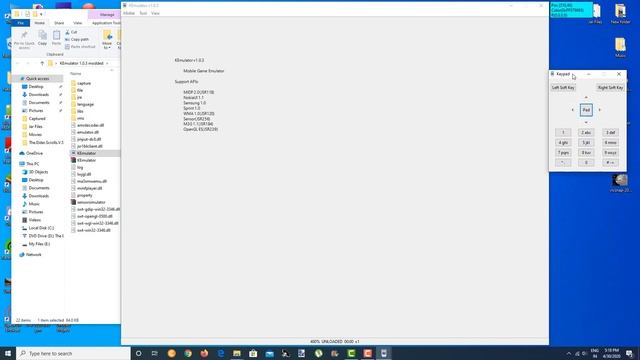Click the up arrow above the Pad
This screenshot has height=360, width=640.
point(586,98)
